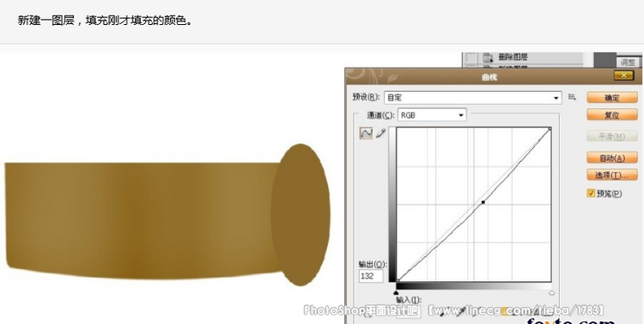Switch to the 调整 tab

pyautogui.click(x=628, y=63)
